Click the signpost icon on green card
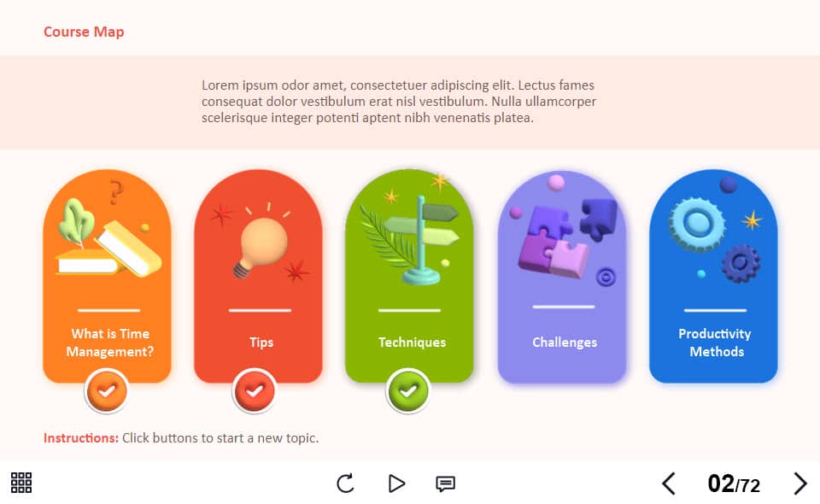820x504 pixels. (421, 239)
